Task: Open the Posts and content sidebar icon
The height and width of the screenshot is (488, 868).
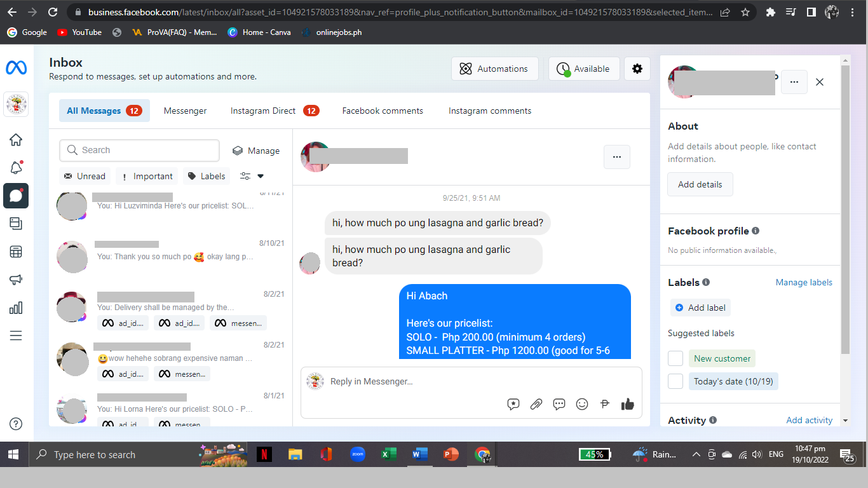Action: click(16, 224)
